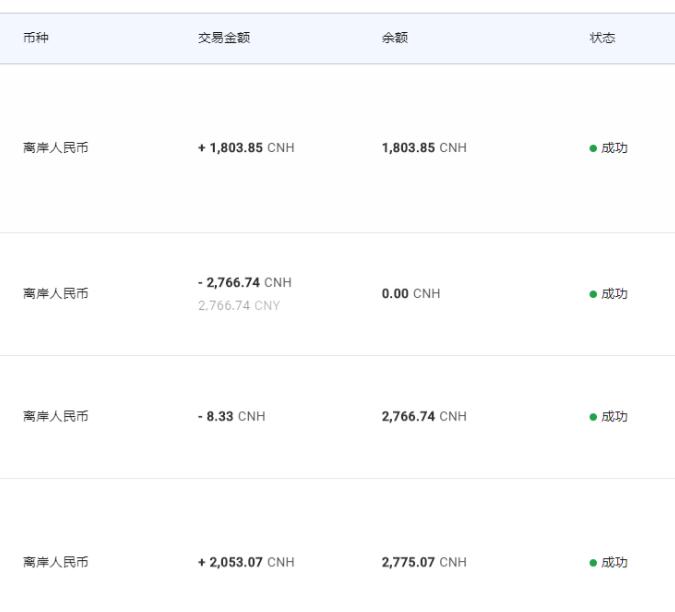
Task: Click 离岸人民币 in the +1,803.85 row
Action: pyautogui.click(x=56, y=148)
